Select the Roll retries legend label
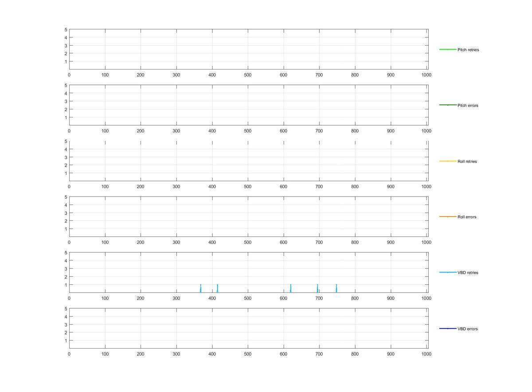The height and width of the screenshot is (392, 532). [467, 161]
